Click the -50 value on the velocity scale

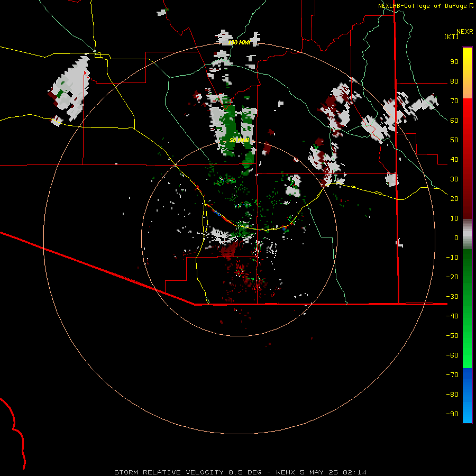(452, 336)
